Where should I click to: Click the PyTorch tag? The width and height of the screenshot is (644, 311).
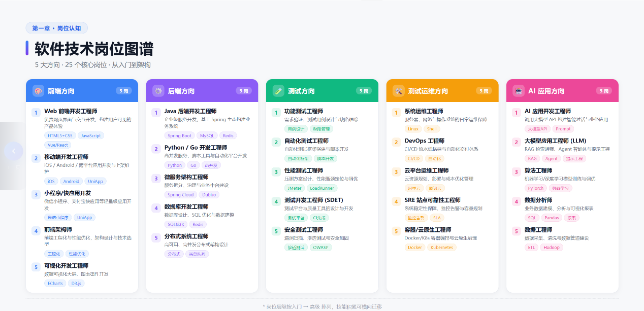point(536,188)
